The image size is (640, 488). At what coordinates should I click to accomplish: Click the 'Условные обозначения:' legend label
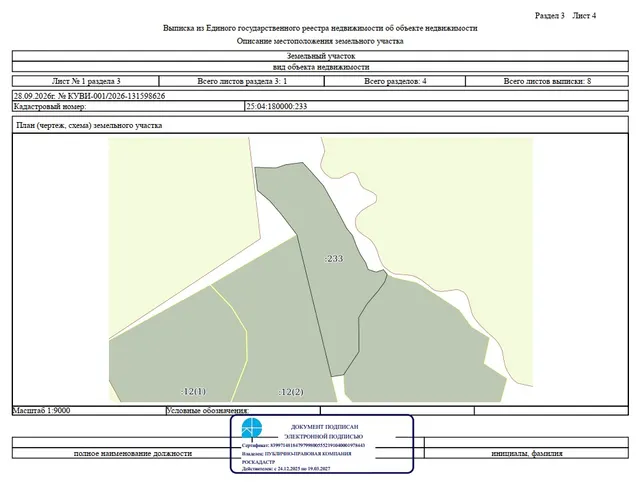207,410
